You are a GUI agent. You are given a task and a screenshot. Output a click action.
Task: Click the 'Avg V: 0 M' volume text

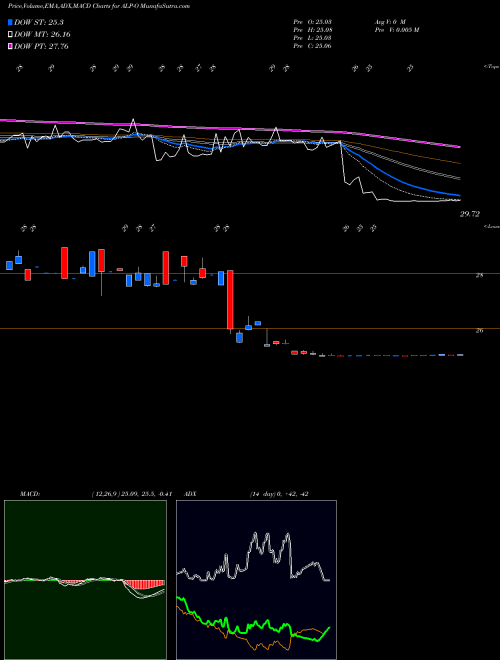tap(389, 21)
